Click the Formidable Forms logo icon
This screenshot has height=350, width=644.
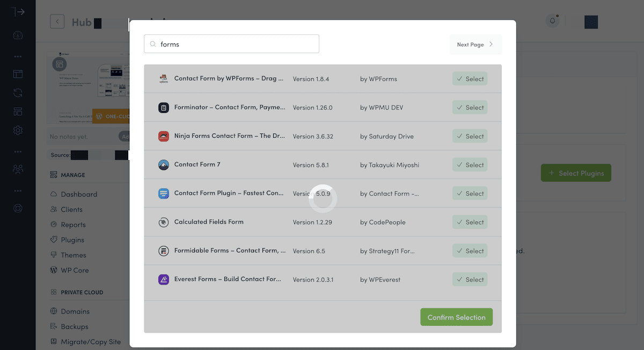click(164, 251)
